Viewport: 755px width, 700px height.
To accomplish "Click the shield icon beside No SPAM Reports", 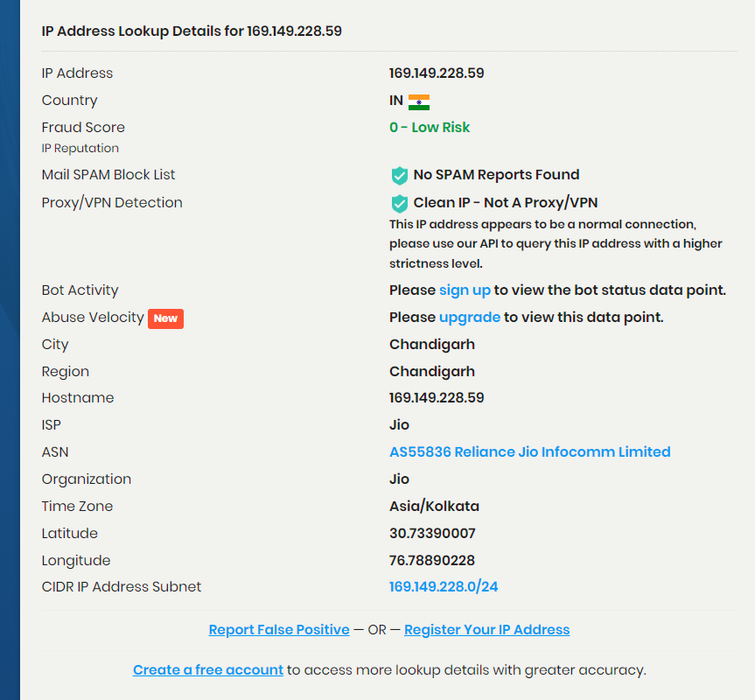I will tap(399, 175).
